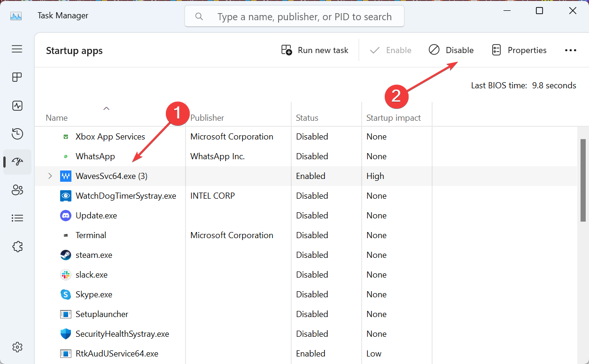Sort by the Name column header
The image size is (589, 364).
coord(57,118)
